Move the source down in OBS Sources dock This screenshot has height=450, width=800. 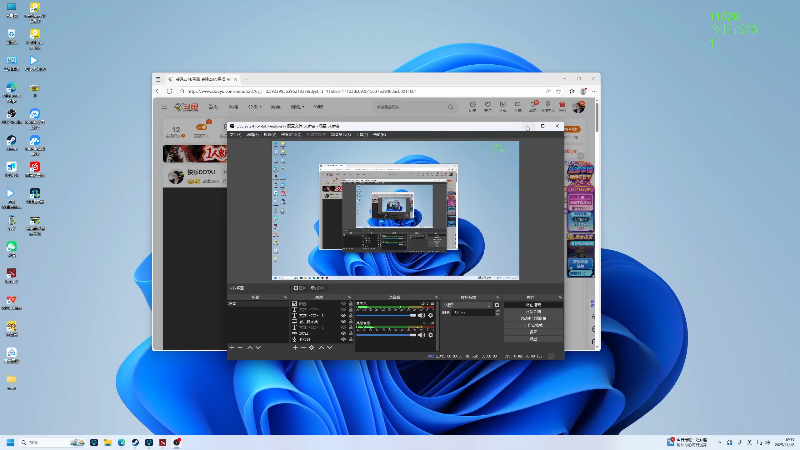pos(330,347)
